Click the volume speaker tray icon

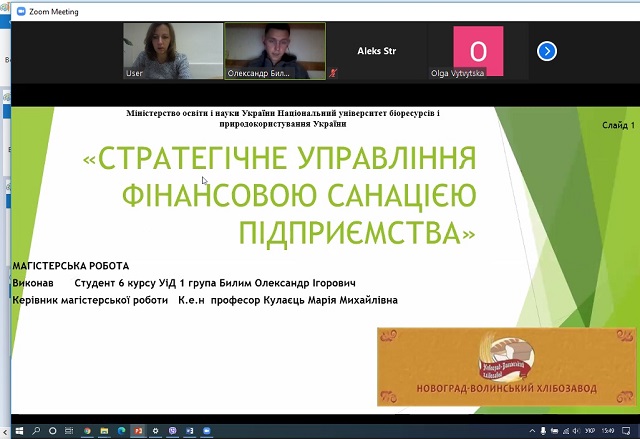coord(576,431)
